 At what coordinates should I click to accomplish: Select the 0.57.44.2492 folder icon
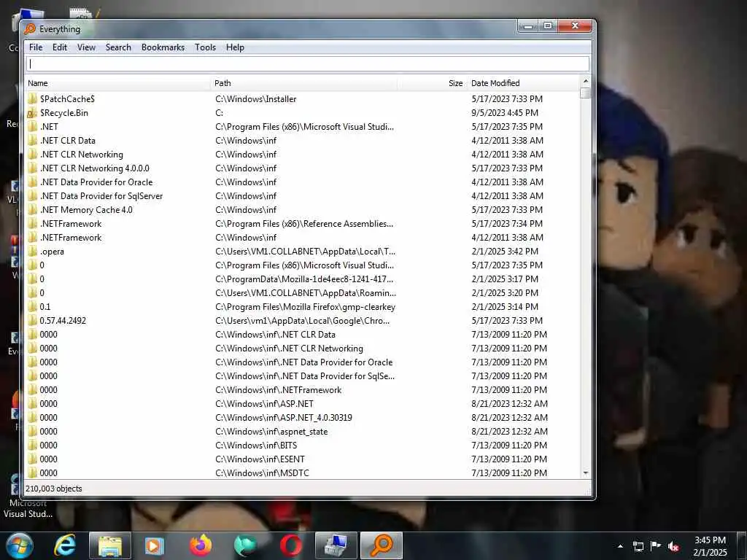coord(32,321)
